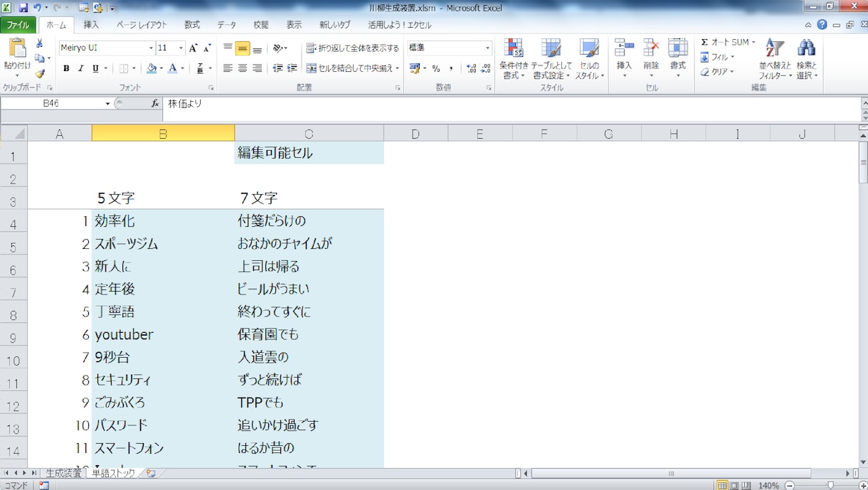Open the ファイル (File) tab
The height and width of the screenshot is (490, 868).
[x=18, y=25]
